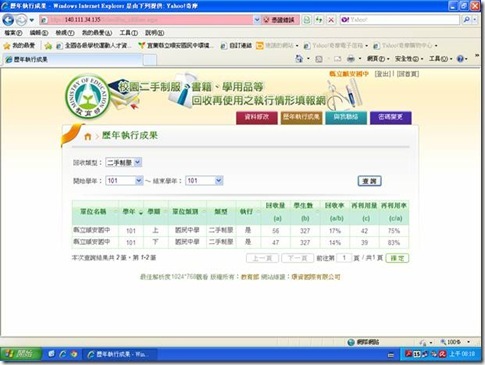485x365 pixels.
Task: Open the 結束學年 dropdown showing 101
Action: tap(204, 181)
